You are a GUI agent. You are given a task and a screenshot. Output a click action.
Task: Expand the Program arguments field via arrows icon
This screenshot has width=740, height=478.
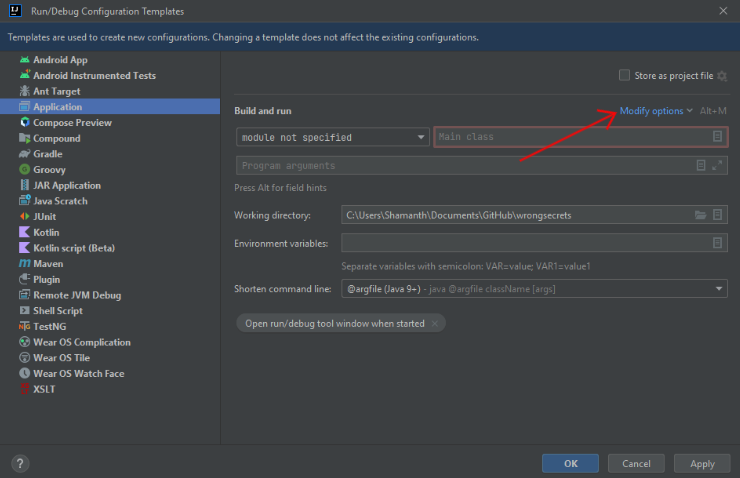[x=717, y=166]
